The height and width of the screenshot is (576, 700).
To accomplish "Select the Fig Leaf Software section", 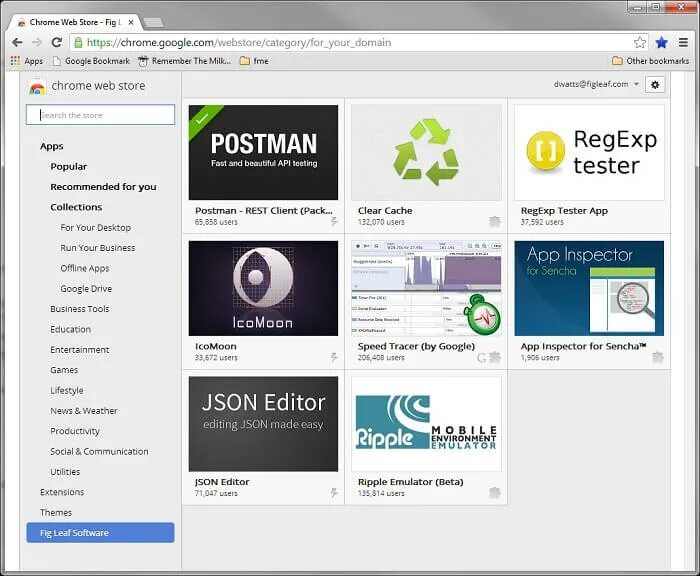I will (x=100, y=533).
